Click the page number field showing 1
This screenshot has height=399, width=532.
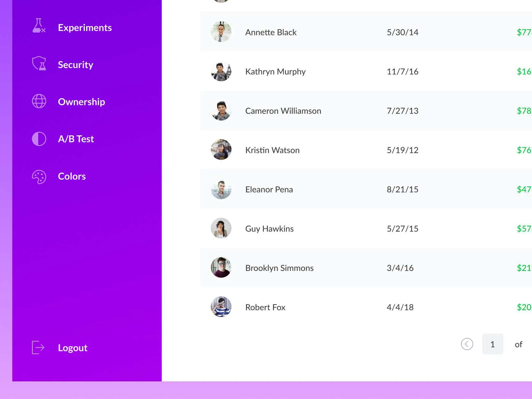[x=493, y=344]
